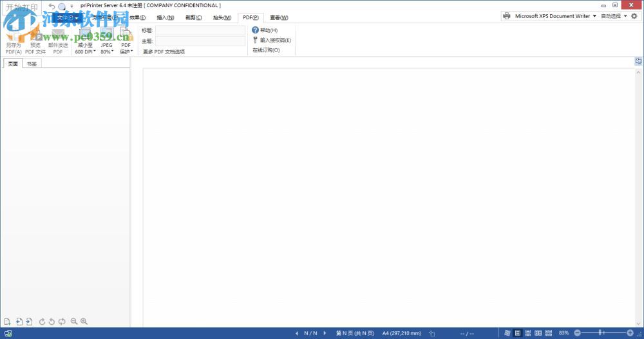
Task: Click the network status icon in the status bar
Action: pyautogui.click(x=8, y=333)
